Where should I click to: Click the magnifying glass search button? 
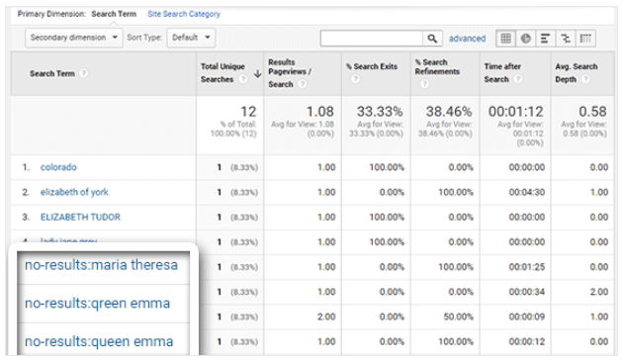click(432, 39)
